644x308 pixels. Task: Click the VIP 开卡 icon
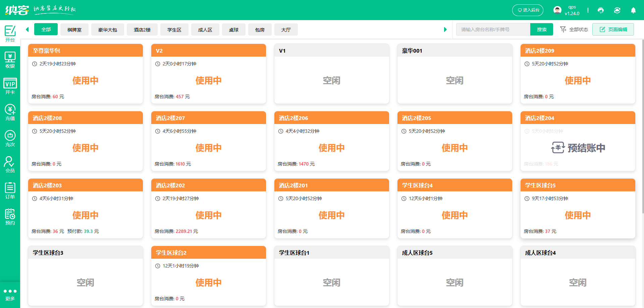click(10, 86)
